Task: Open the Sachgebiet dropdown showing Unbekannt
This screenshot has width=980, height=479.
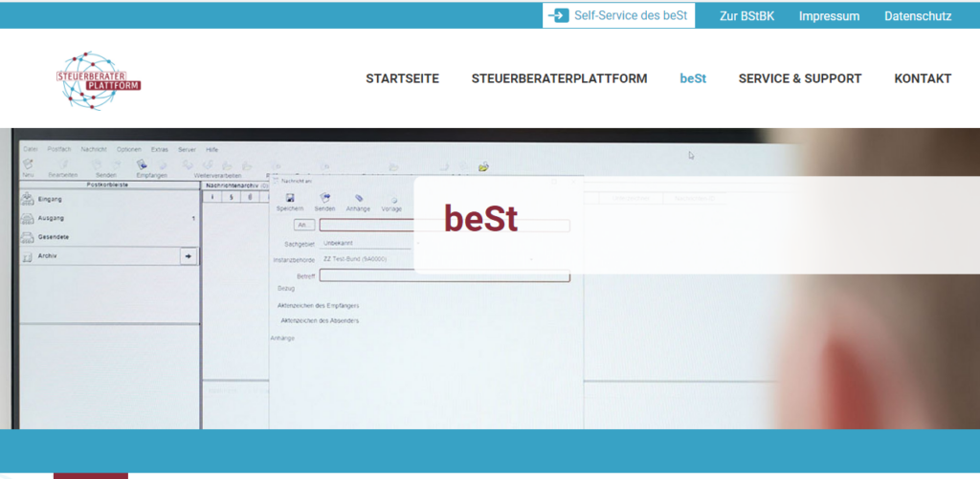Action: [366, 243]
